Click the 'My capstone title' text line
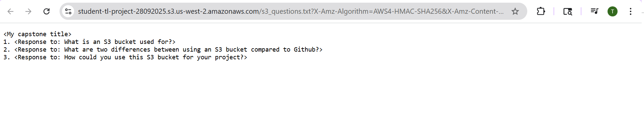644x127 pixels. [x=37, y=34]
